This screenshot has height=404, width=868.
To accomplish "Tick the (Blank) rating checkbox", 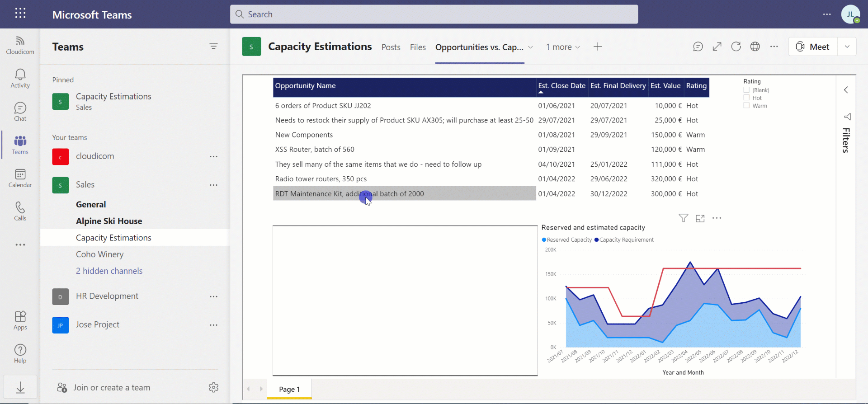I will pos(746,90).
